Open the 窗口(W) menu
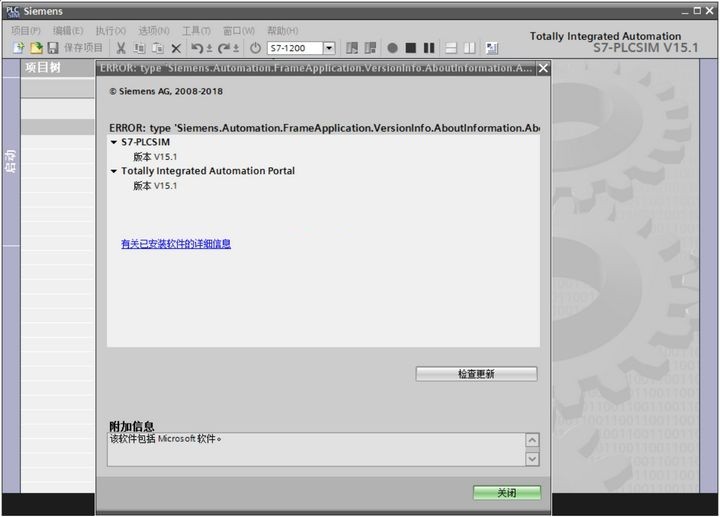This screenshot has height=517, width=720. pos(239,31)
